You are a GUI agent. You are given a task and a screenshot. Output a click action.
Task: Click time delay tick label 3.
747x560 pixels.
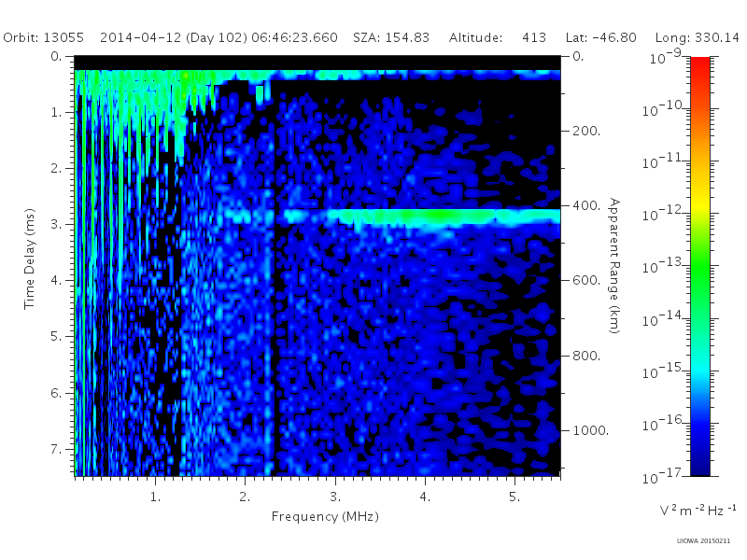coord(56,224)
